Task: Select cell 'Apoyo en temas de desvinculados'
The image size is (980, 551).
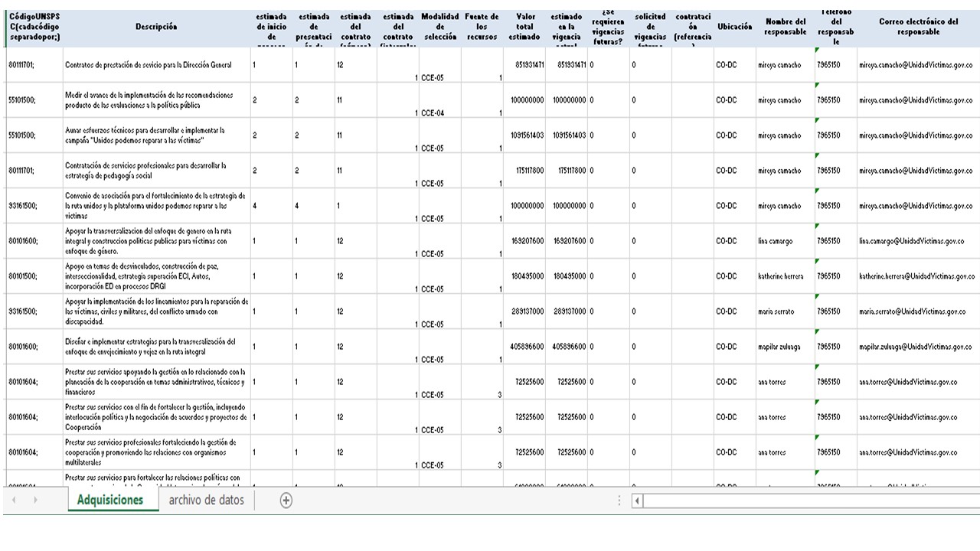Action: pyautogui.click(x=156, y=276)
